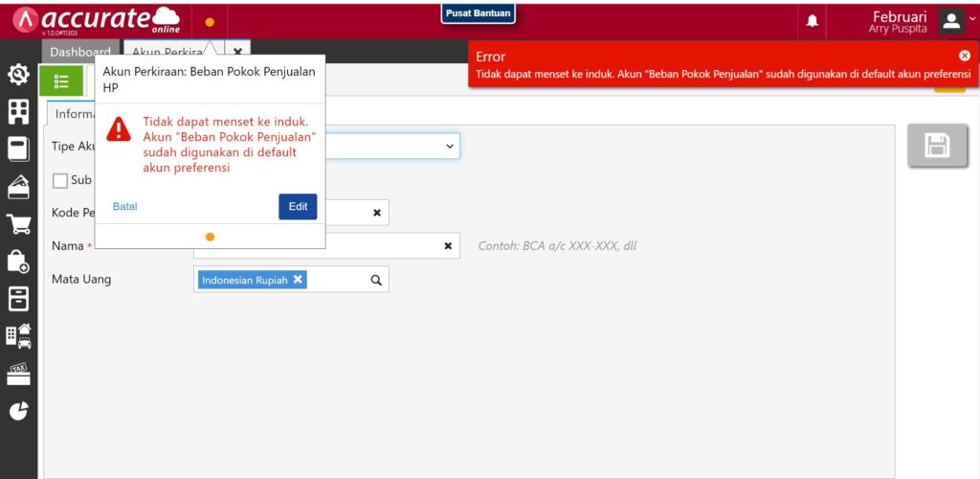
Task: Click the Contoh: BCA a/c hint text
Action: [558, 246]
